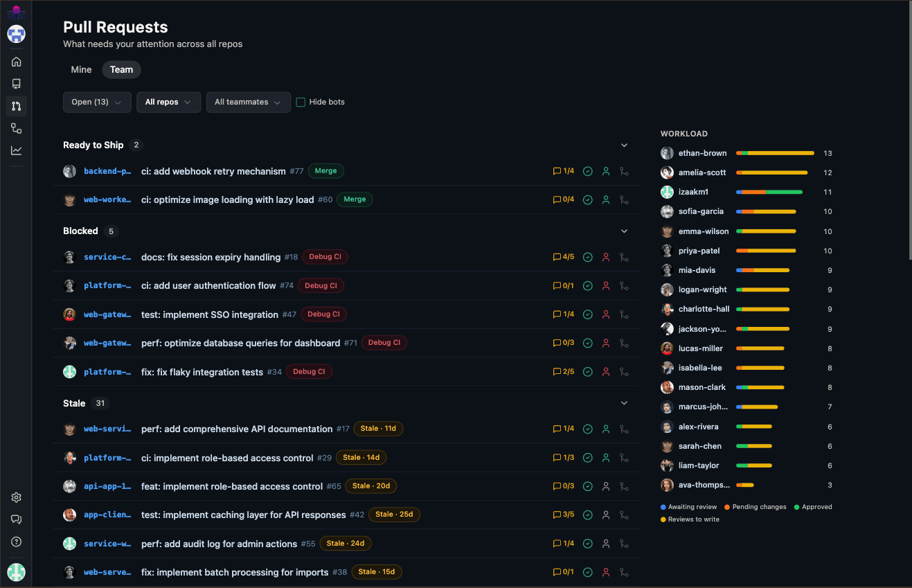
Task: Click the CI check icon on PR #74
Action: 587,285
